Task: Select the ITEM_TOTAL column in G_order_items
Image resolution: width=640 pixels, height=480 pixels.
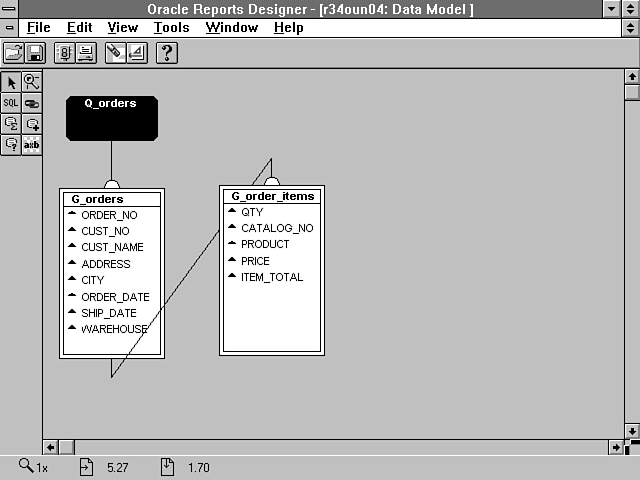Action: click(271, 277)
